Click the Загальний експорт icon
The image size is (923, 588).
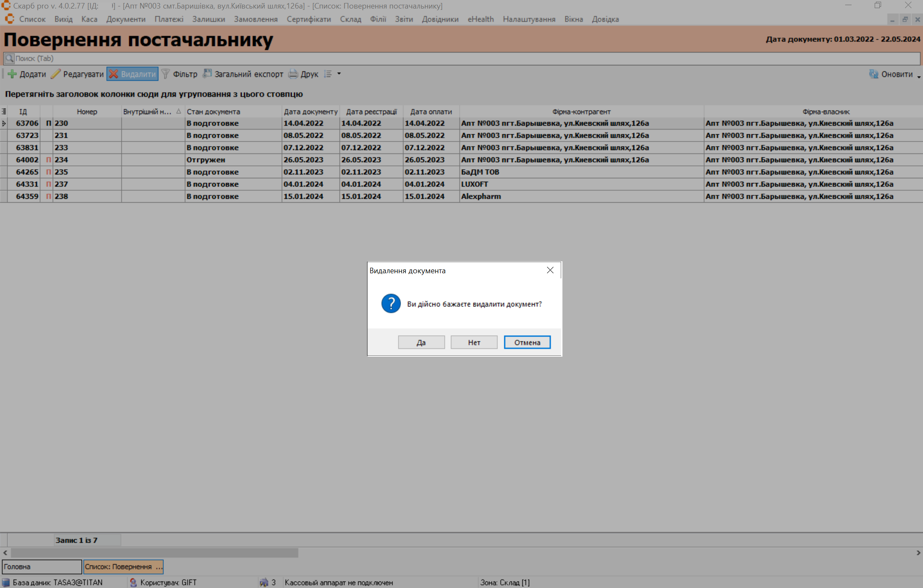207,74
